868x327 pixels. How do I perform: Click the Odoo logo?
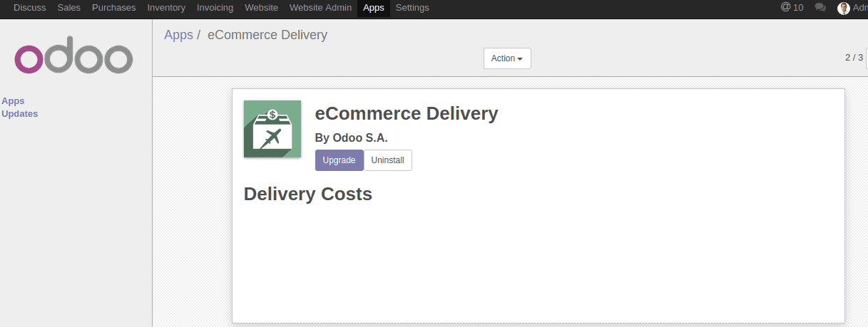click(x=74, y=55)
